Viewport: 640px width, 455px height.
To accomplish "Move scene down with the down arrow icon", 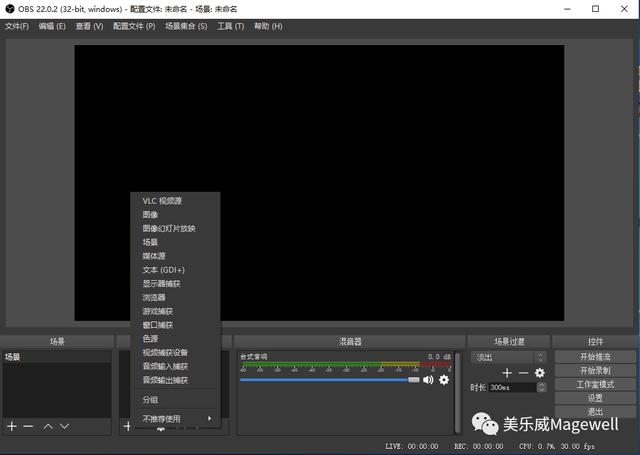I will pos(64,426).
